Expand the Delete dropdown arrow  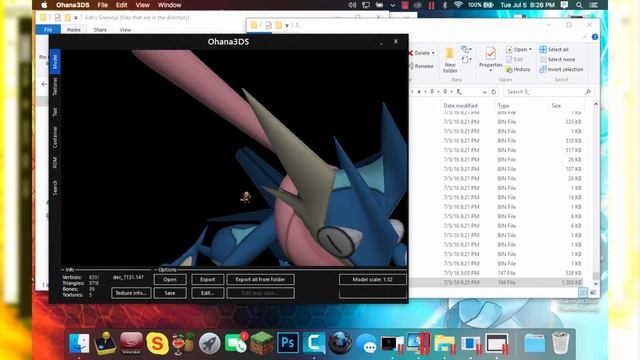click(433, 53)
